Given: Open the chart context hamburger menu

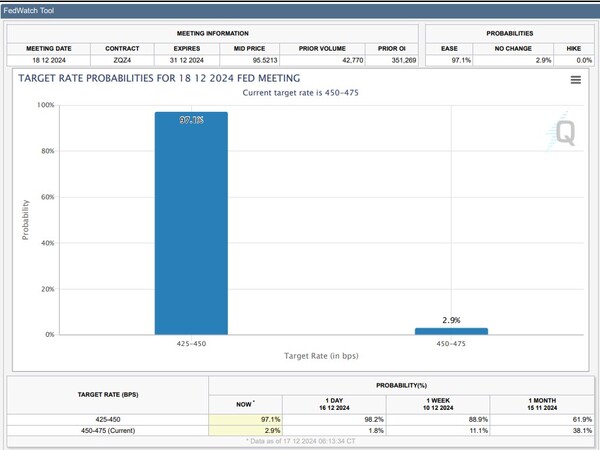Looking at the screenshot, I should (x=575, y=80).
